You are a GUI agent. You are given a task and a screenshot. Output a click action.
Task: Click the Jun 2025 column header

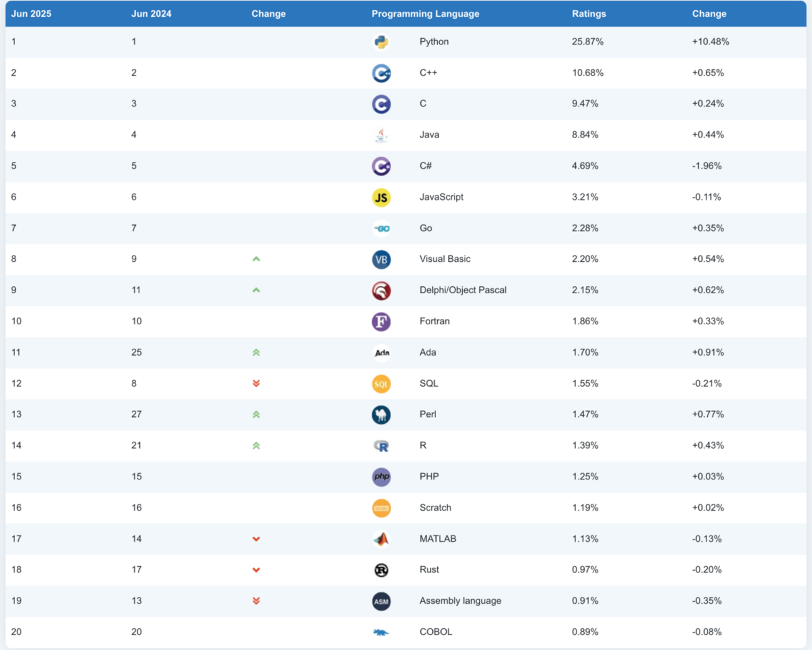(31, 14)
